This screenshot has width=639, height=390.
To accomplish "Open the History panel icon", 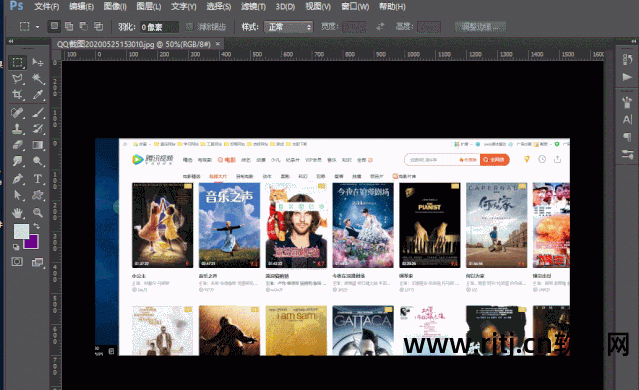I will coord(628,60).
